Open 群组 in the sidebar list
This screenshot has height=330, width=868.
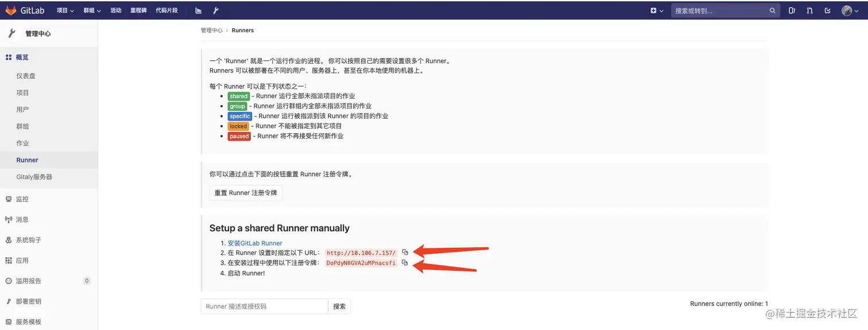22,126
